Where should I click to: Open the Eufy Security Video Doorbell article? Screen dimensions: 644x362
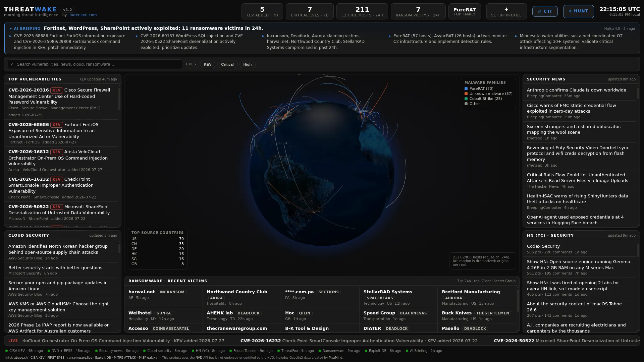579,156
